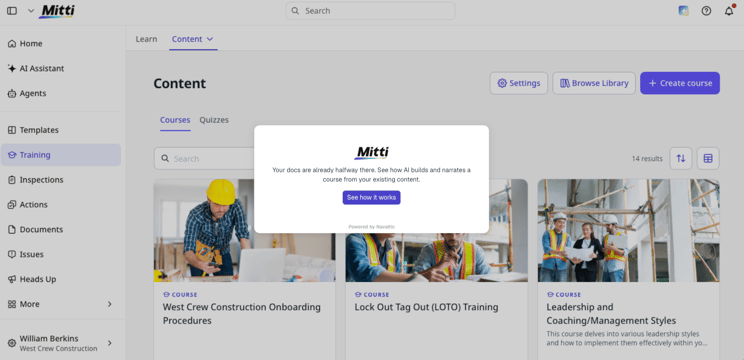Focus the courses Search input
Viewport: 744px width, 360px height.
point(205,158)
